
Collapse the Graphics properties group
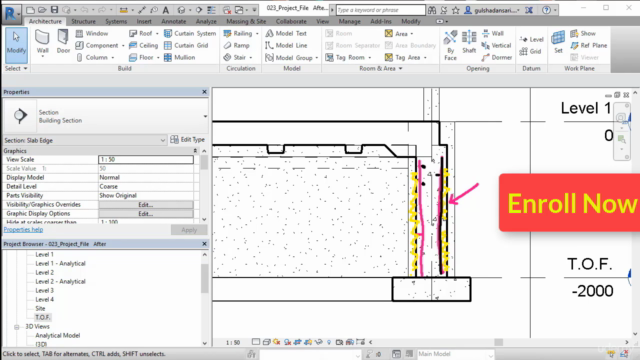click(x=196, y=151)
